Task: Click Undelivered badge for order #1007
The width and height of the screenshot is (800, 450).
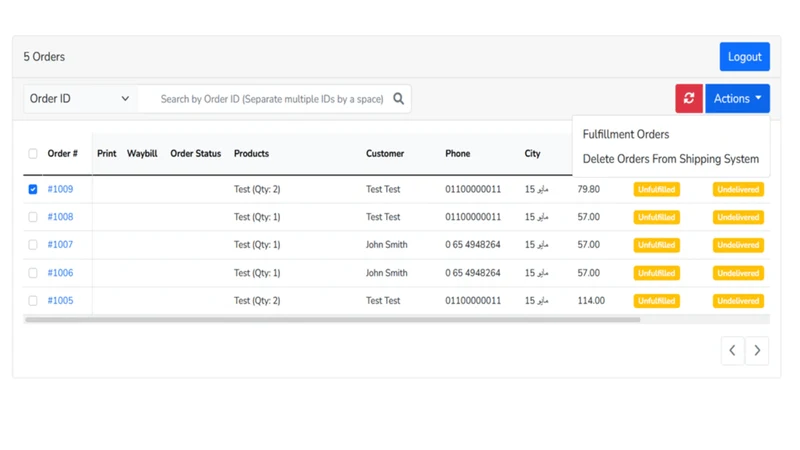Action: 738,245
